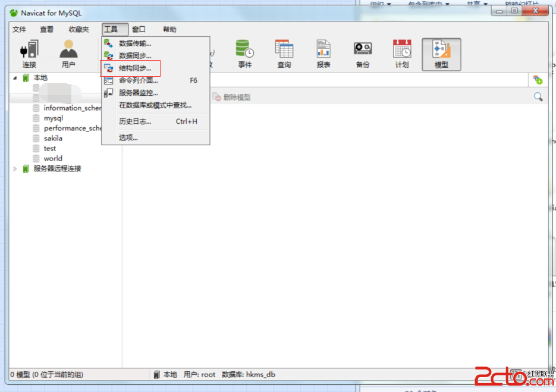The height and width of the screenshot is (392, 556).
Task: Open the 收藏夹 favorites menu
Action: tap(78, 29)
